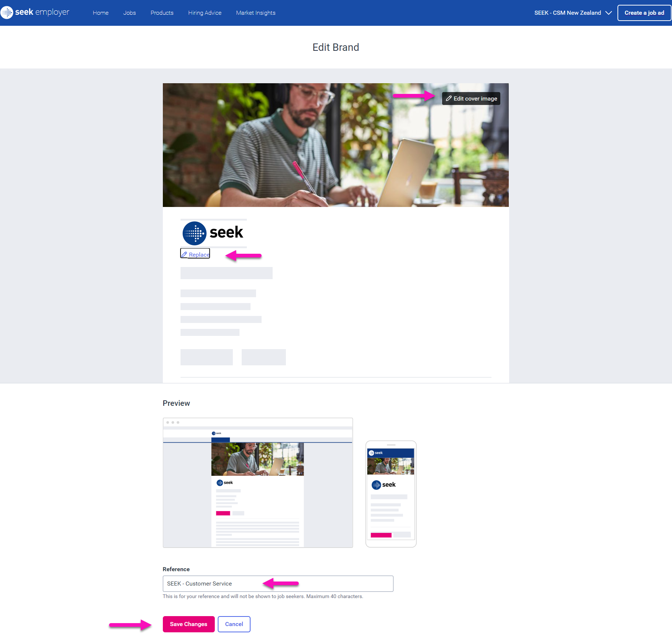Click the Create a job ad button

coord(644,13)
